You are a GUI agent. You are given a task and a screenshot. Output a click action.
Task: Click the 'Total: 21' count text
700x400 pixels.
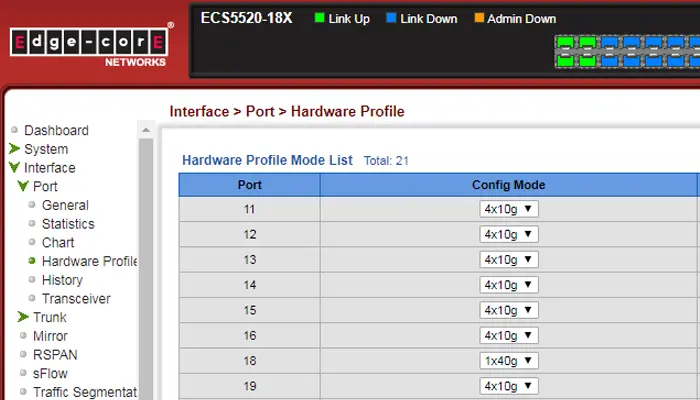coord(386,161)
